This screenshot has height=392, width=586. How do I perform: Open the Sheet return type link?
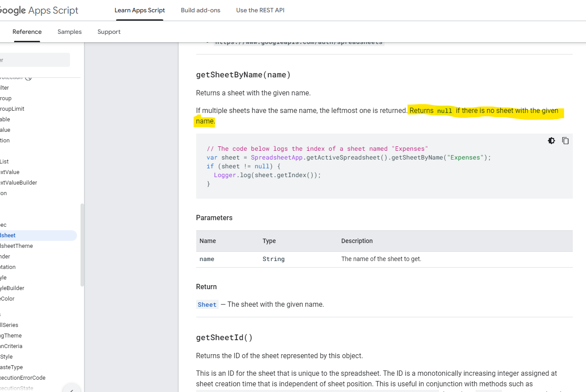pyautogui.click(x=207, y=304)
